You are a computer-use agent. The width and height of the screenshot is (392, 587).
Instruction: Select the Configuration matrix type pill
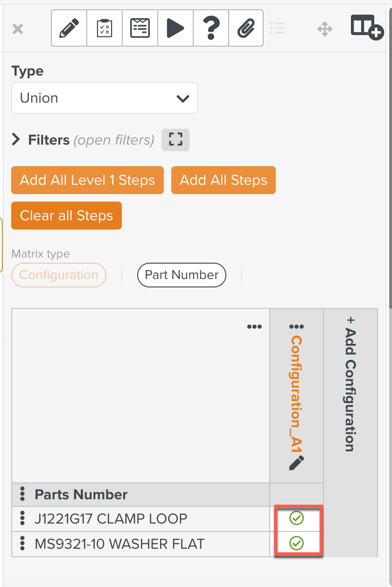59,275
